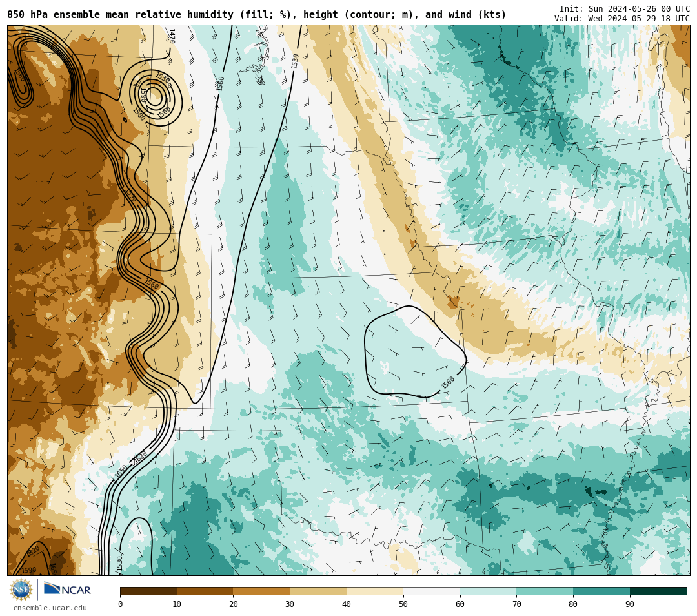The image size is (697, 616).
Task: Select the 0–10% darkest brown colorbar swatch
Action: 148,591
